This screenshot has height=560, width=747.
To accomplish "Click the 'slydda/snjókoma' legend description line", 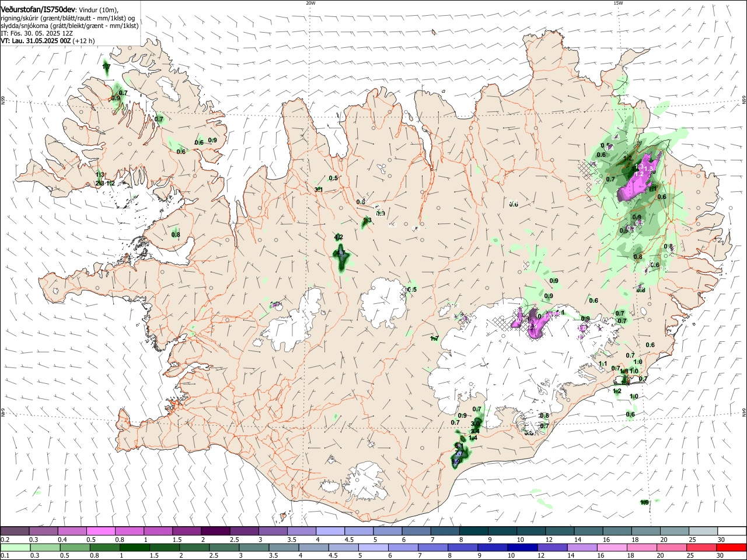I will click(69, 26).
